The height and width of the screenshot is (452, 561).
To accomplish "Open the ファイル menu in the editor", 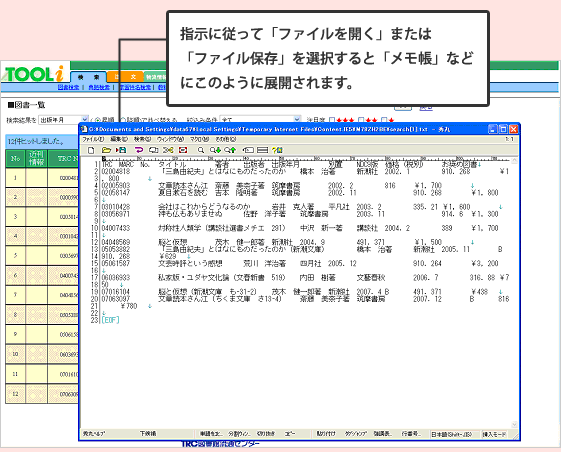I will click(x=93, y=139).
